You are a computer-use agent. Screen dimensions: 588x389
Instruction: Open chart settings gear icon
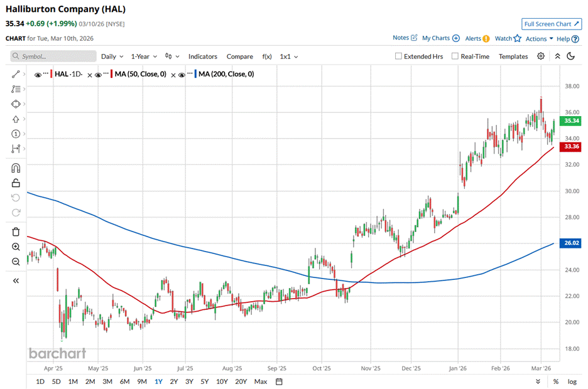coord(541,56)
